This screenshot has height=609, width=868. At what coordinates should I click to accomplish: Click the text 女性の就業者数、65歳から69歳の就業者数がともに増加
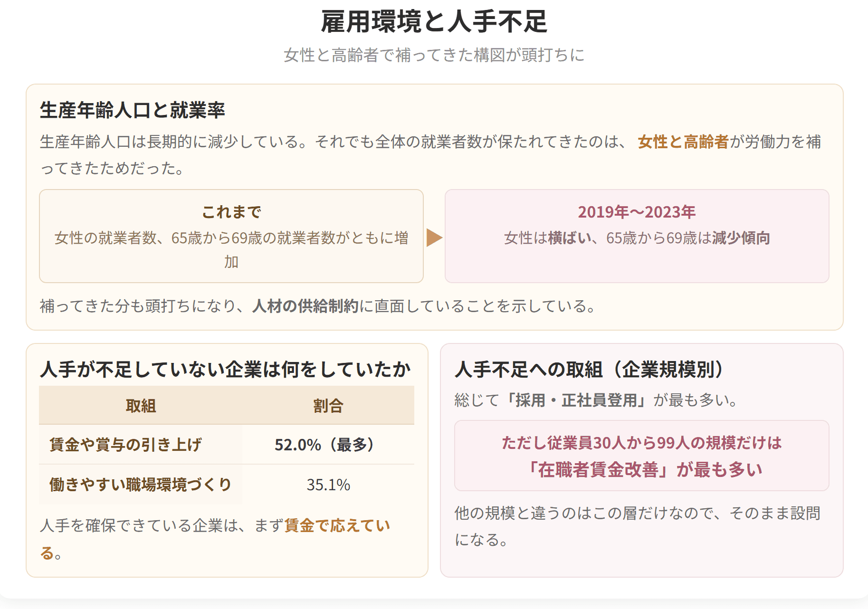point(231,250)
